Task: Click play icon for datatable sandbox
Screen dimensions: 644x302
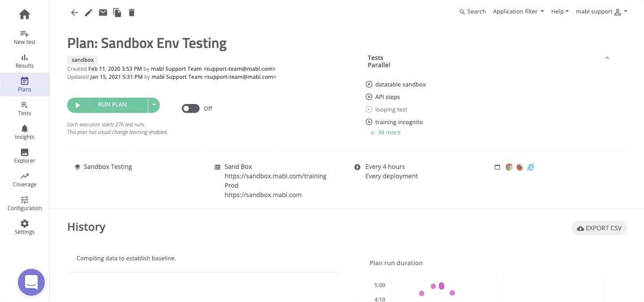Action: (369, 84)
